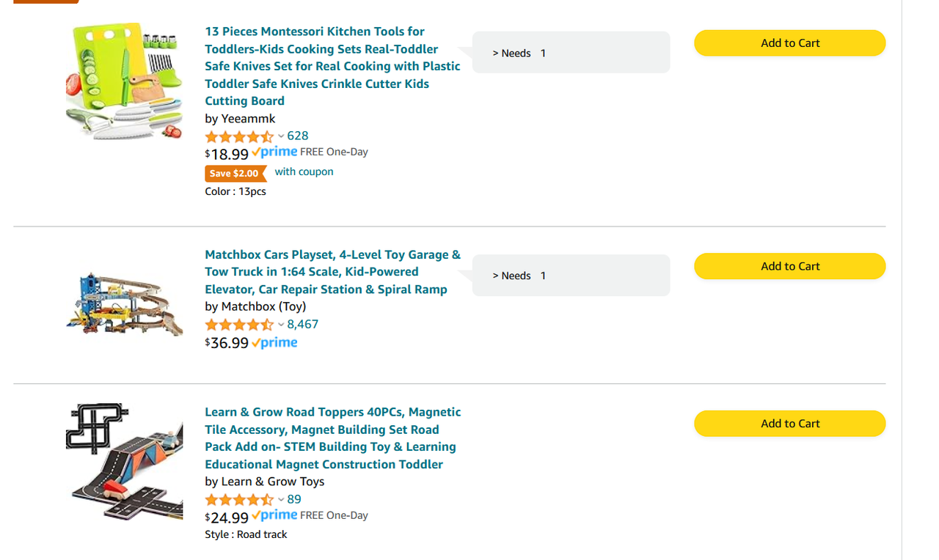Click the kitchen tools product thumbnail
939x560 pixels.
pos(124,81)
